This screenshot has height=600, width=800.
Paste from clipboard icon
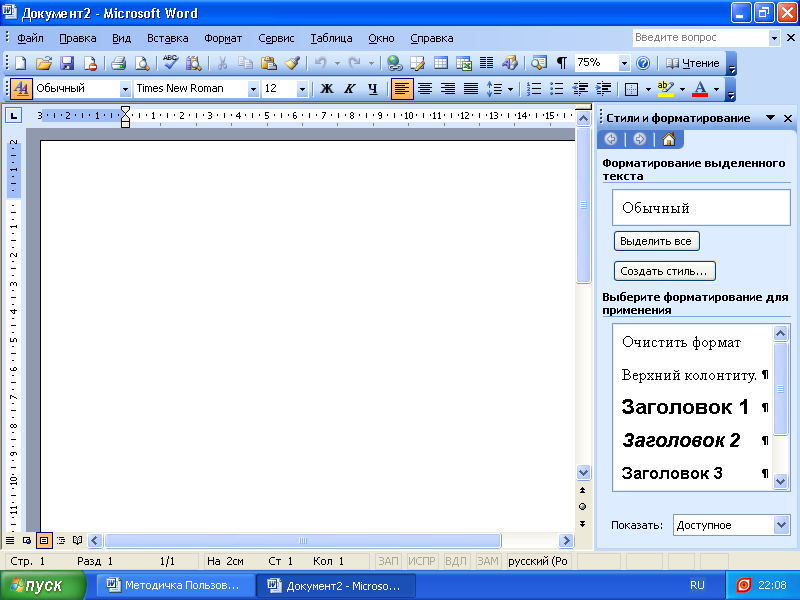[268, 63]
